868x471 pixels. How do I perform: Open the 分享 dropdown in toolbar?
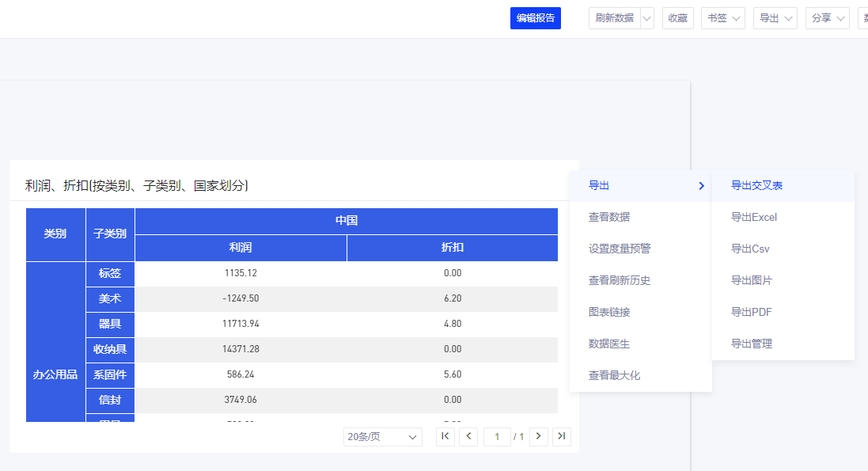pos(827,18)
